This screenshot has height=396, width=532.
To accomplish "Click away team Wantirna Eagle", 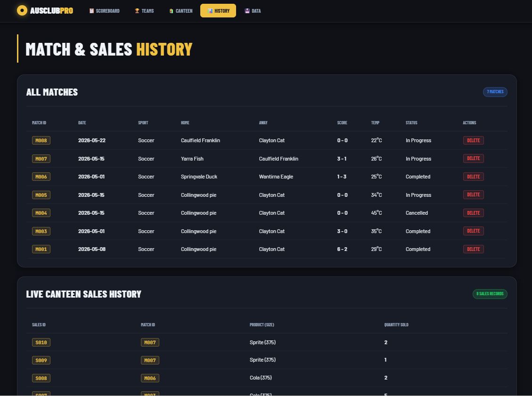I will point(276,177).
